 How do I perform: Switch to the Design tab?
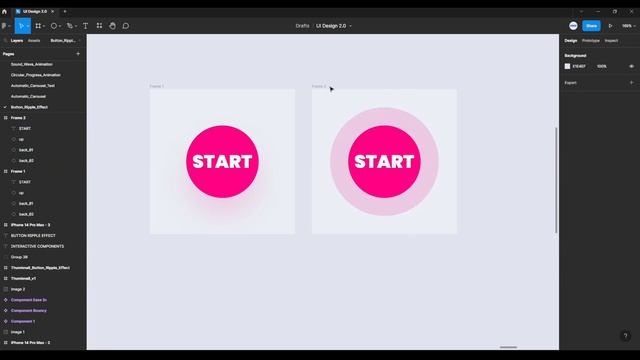tap(571, 40)
